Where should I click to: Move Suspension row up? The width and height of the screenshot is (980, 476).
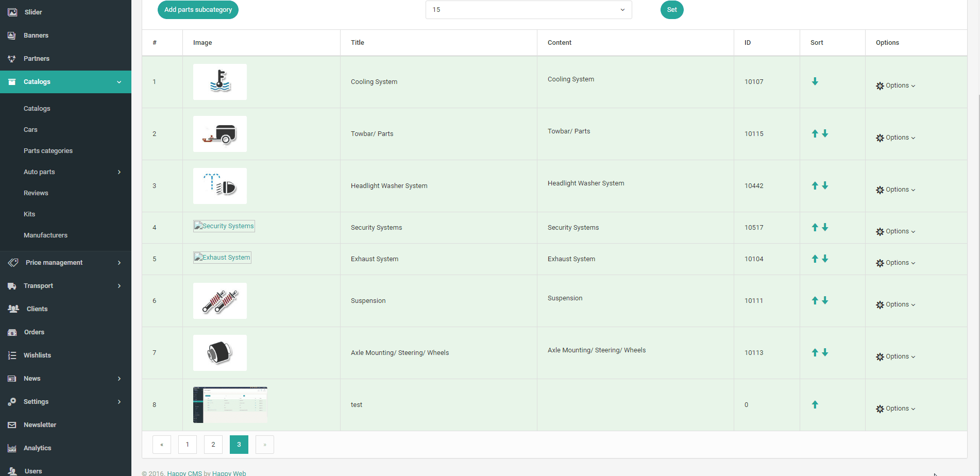click(x=815, y=300)
